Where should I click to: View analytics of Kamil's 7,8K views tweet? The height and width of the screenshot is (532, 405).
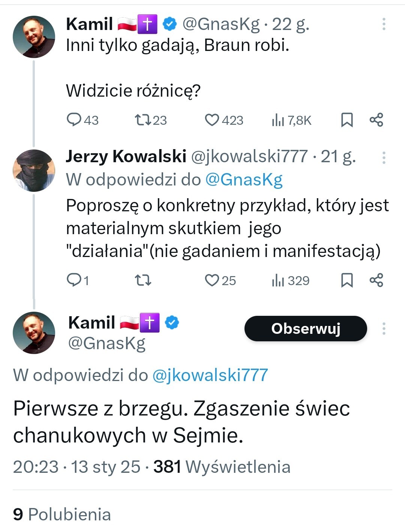point(278,120)
